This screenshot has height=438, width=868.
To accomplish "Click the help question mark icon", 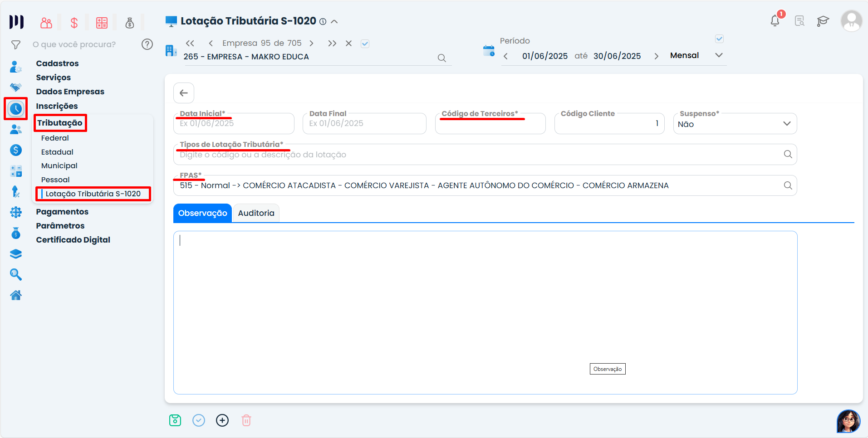I will click(147, 44).
